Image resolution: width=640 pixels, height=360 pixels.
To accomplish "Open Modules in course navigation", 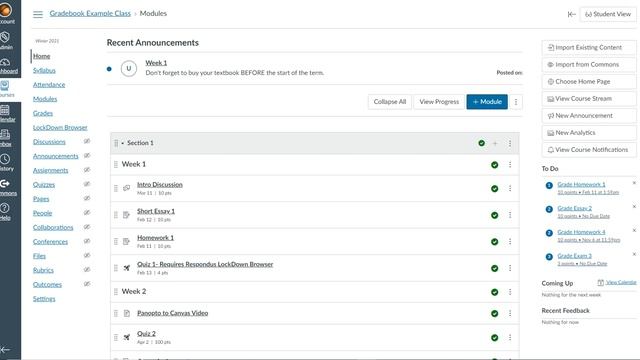I will 45,99.
